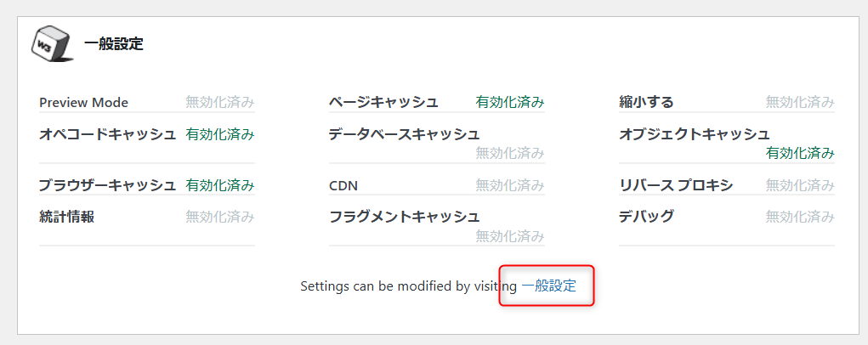This screenshot has height=345, width=868.
Task: Click ブラウザーキャッシュ 有効化済み status
Action: [219, 185]
